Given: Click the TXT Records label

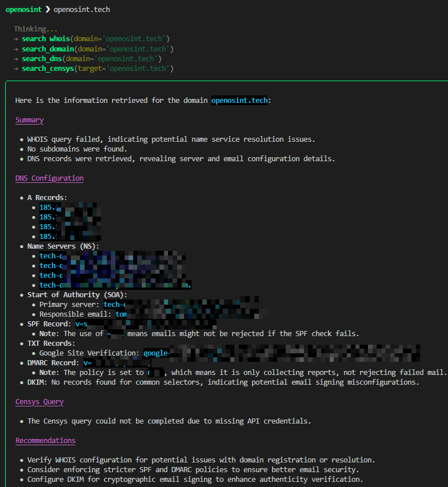Looking at the screenshot, I should point(51,344).
